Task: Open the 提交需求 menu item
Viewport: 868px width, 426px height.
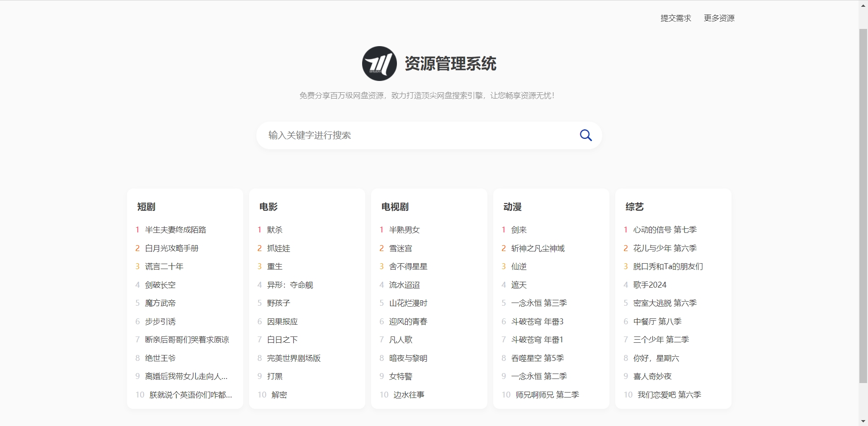Action: pos(675,18)
